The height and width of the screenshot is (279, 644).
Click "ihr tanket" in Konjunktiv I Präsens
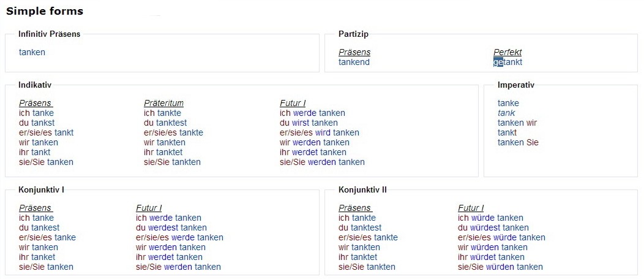point(37,257)
